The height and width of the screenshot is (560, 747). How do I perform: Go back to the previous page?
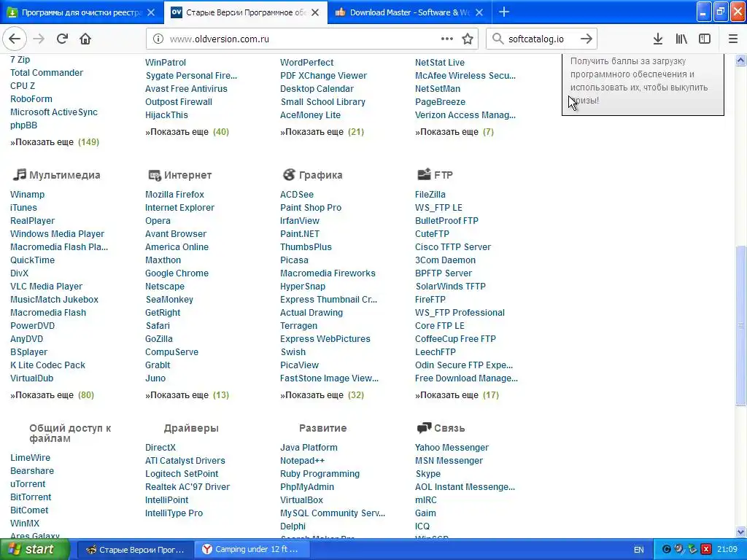click(15, 39)
